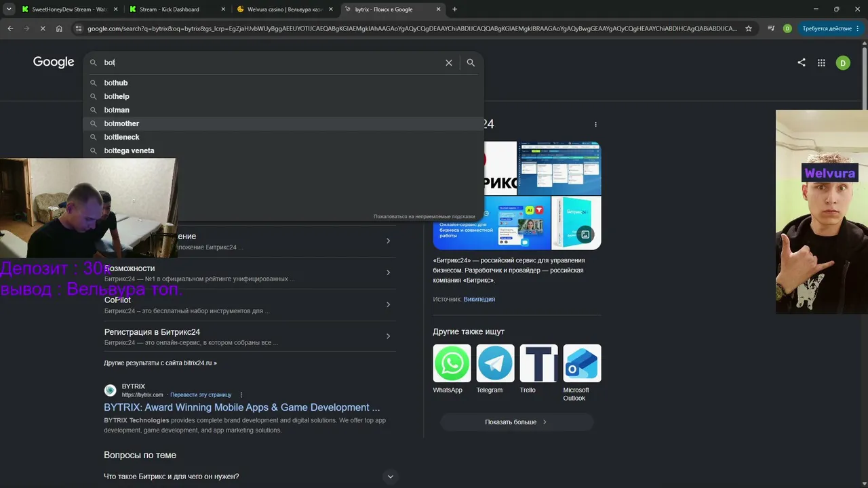Image resolution: width=868 pixels, height=488 pixels.
Task: Close the Kick Dashboard tab
Action: (223, 9)
